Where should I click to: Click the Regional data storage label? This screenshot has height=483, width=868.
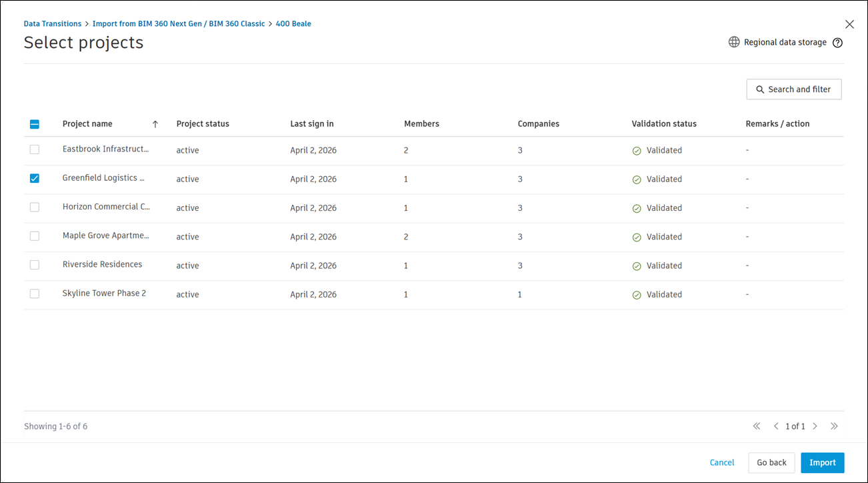tap(785, 42)
